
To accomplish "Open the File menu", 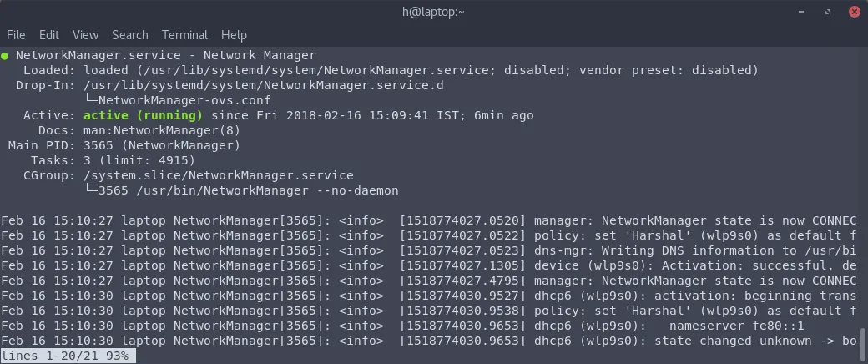I will [16, 35].
